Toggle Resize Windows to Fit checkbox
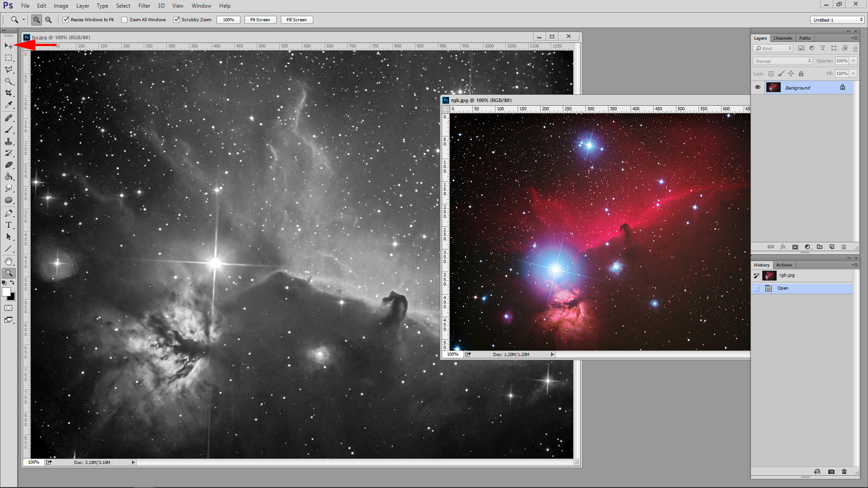Image resolution: width=868 pixels, height=488 pixels. [66, 20]
